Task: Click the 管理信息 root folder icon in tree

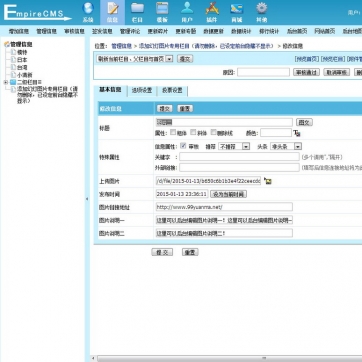Action: point(6,44)
